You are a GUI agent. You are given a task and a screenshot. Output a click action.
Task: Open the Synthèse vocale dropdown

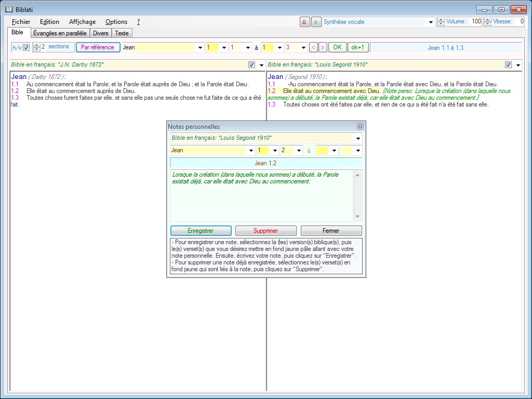(431, 22)
